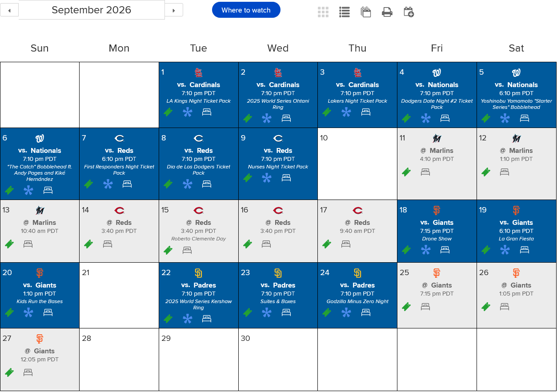Click promotions asterisk on September 22 game
Viewport: 557px width, 392px height.
point(188,319)
